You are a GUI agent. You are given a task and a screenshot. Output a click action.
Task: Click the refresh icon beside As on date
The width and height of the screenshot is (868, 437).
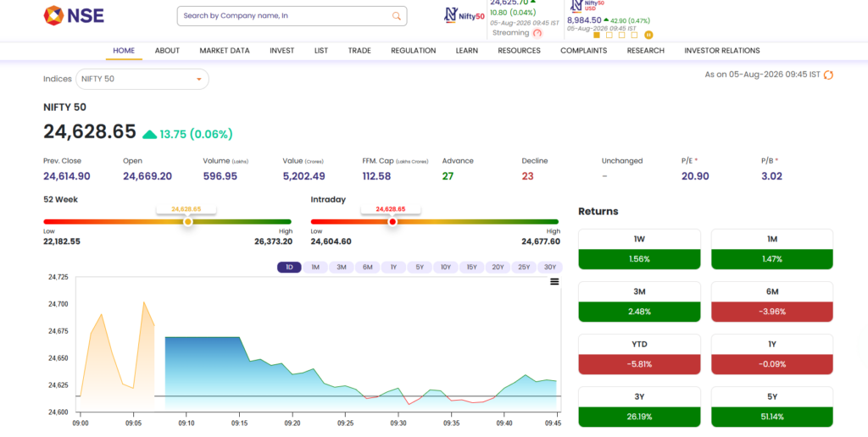[828, 75]
